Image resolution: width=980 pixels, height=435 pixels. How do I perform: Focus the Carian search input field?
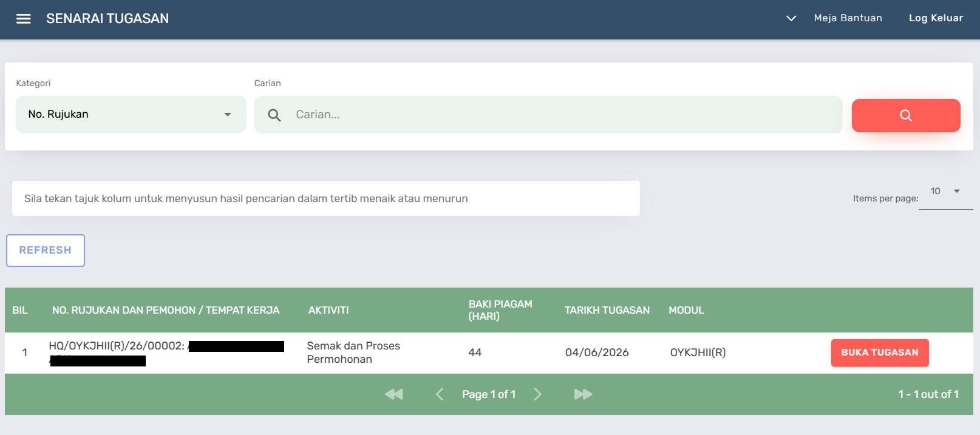click(548, 115)
